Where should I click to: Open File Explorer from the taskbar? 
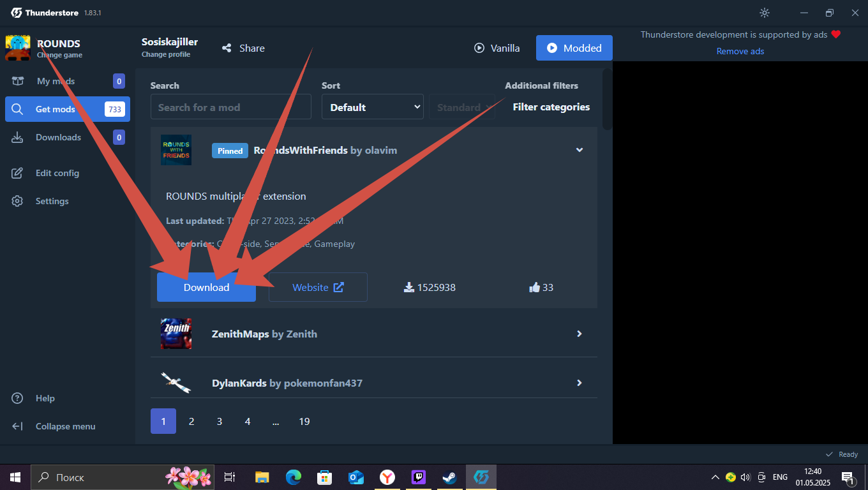(262, 477)
